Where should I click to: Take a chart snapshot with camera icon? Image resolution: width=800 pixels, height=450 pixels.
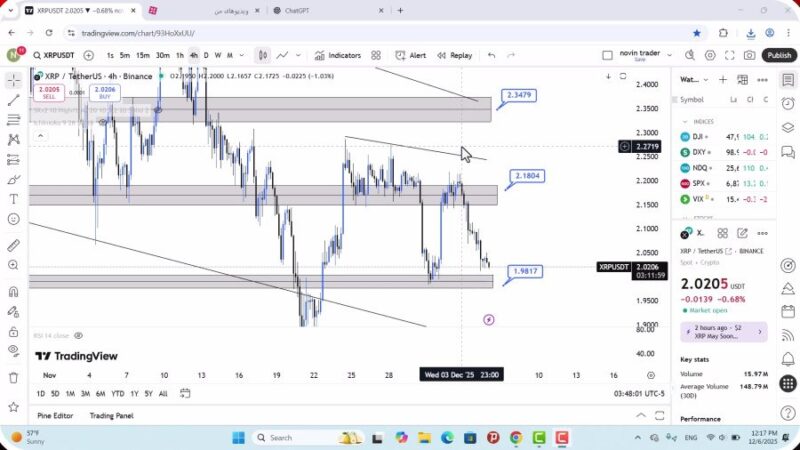pyautogui.click(x=751, y=55)
